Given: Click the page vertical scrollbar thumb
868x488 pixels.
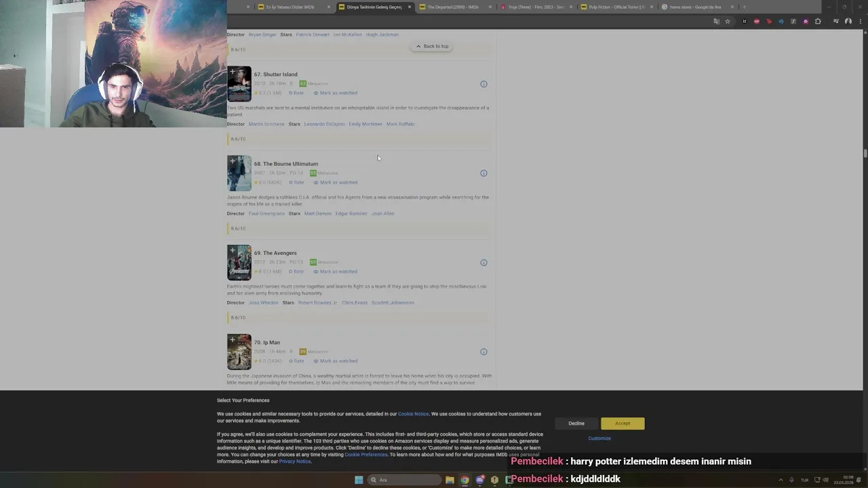Looking at the screenshot, I should pyautogui.click(x=865, y=154).
